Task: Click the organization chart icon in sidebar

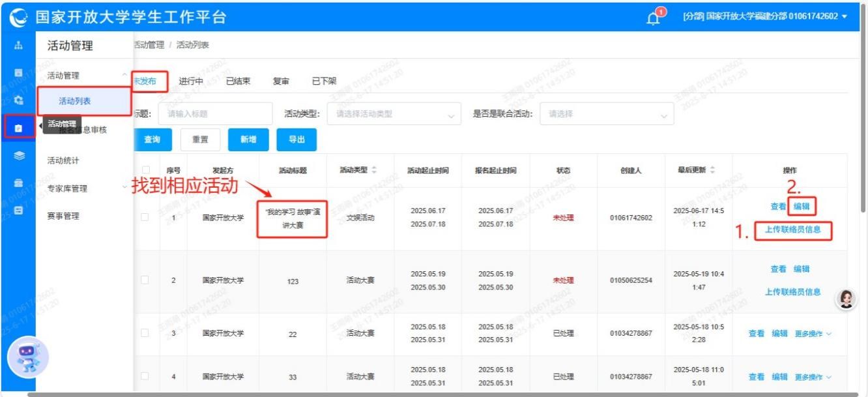Action: click(x=18, y=46)
